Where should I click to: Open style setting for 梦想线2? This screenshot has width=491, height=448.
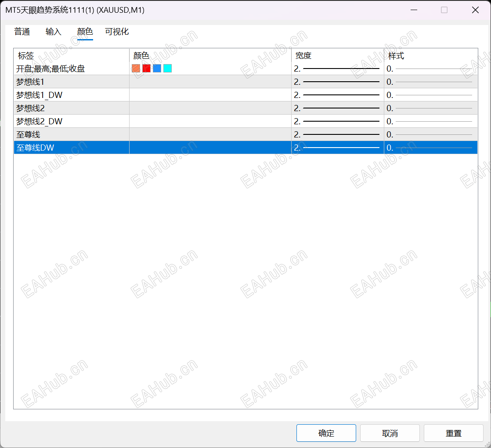click(431, 108)
